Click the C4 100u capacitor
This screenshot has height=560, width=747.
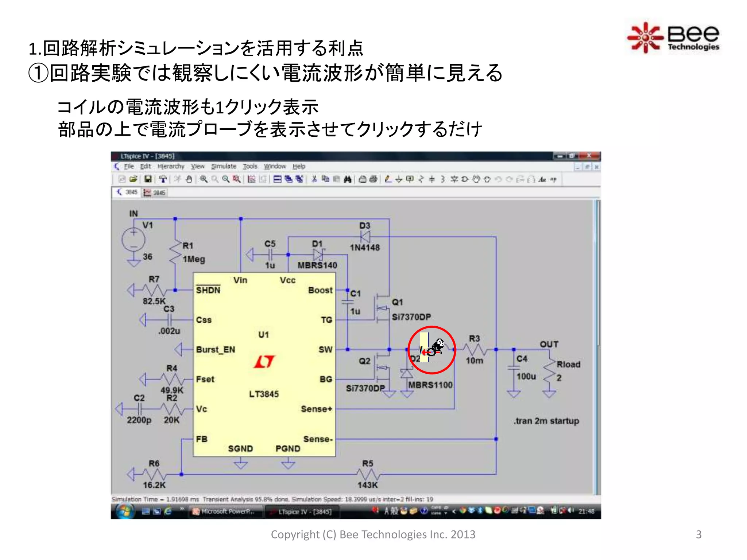(514, 368)
